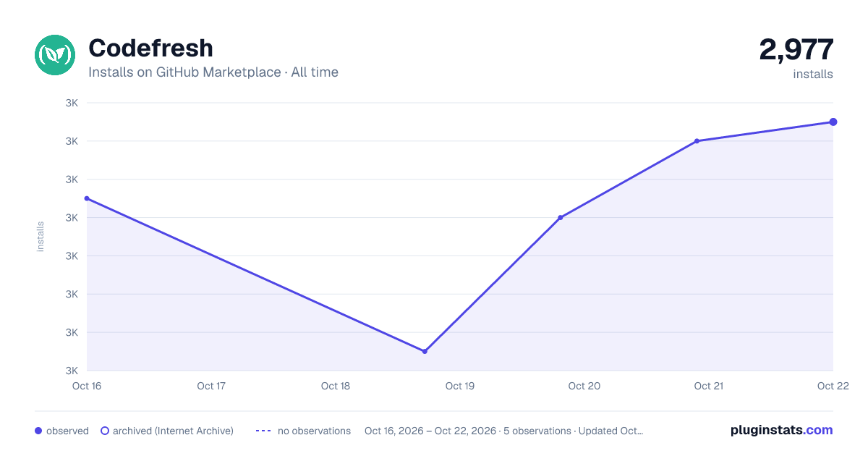Click the dashed 'no observations' legend line

pyautogui.click(x=263, y=431)
